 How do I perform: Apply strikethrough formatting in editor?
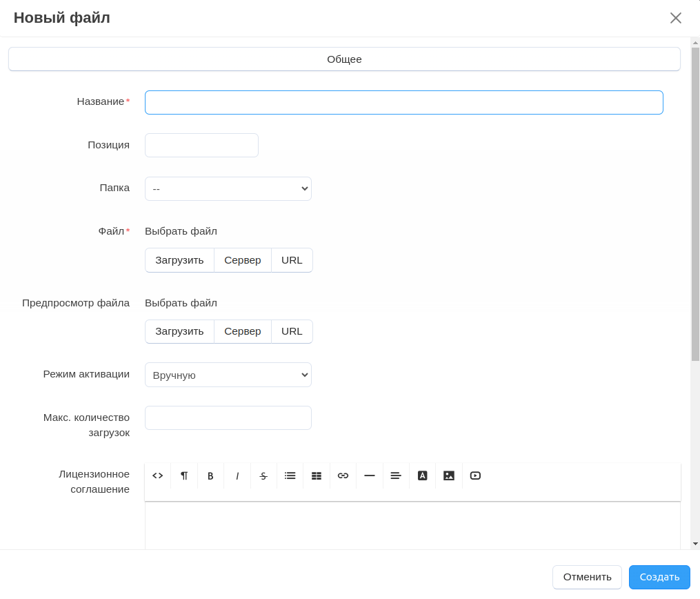(263, 475)
